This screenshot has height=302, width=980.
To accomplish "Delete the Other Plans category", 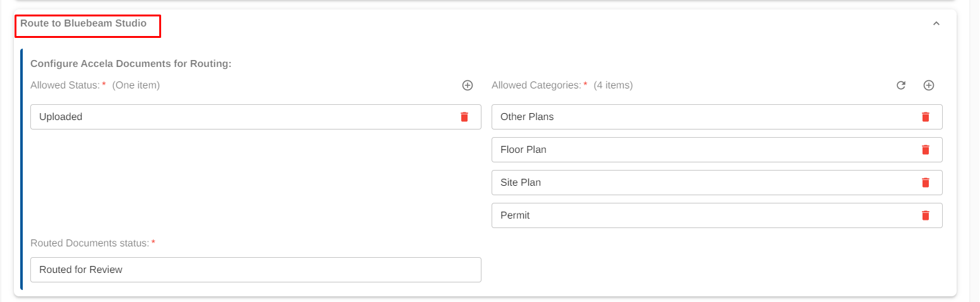I will [926, 117].
